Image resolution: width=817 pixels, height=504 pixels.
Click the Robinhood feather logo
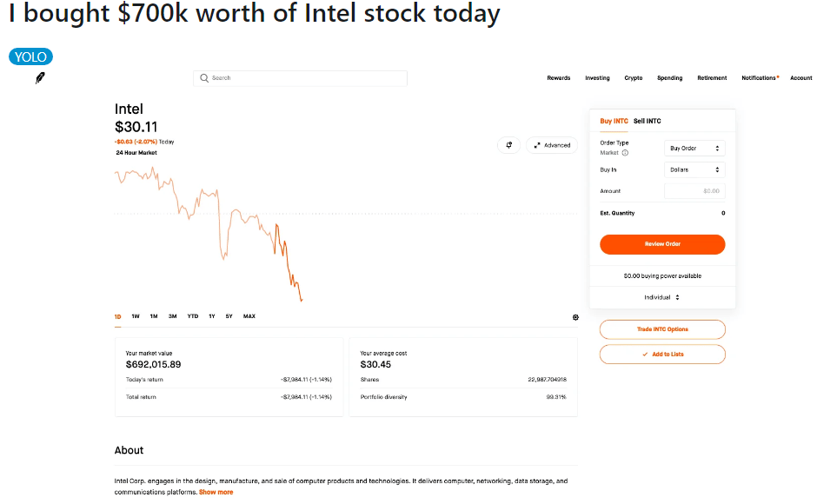(x=40, y=78)
